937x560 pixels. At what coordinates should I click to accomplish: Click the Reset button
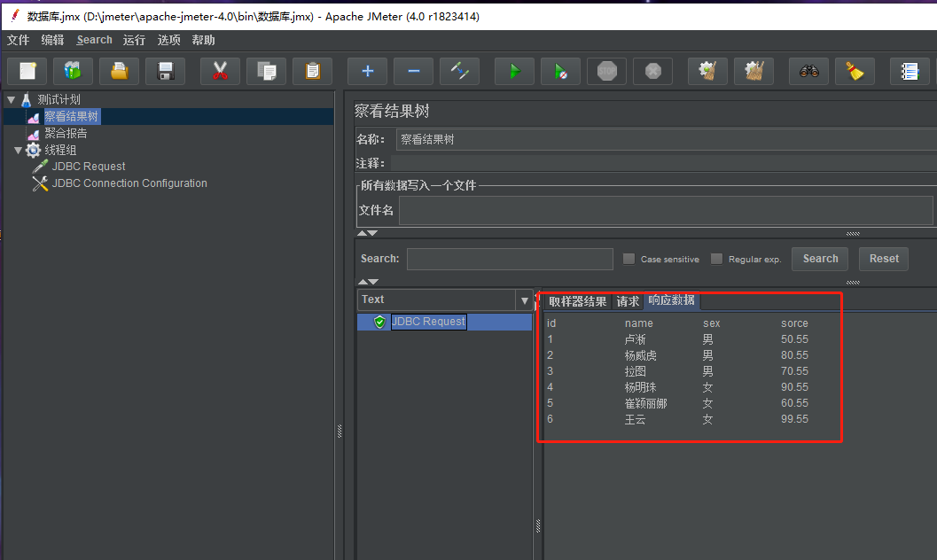[x=884, y=259]
